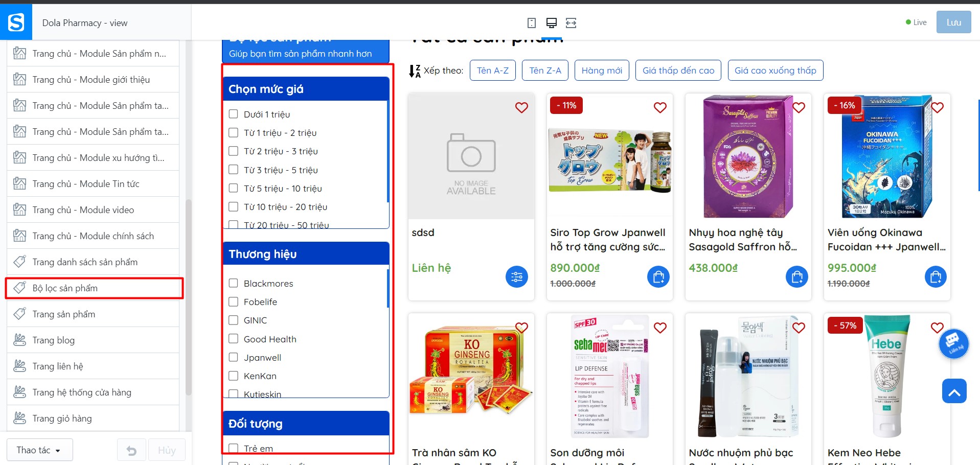Open Trang chủ - Module xu hướng section
The image size is (980, 465).
(93, 157)
